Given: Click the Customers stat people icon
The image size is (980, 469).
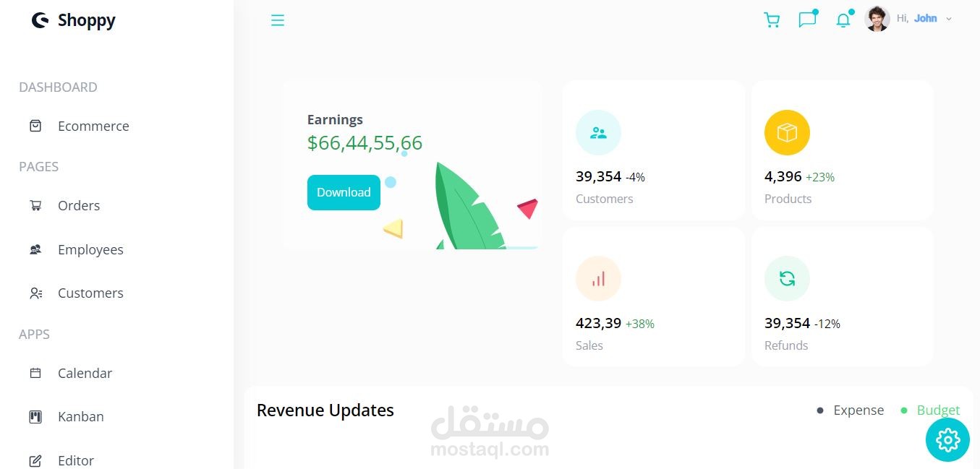Looking at the screenshot, I should click(598, 132).
